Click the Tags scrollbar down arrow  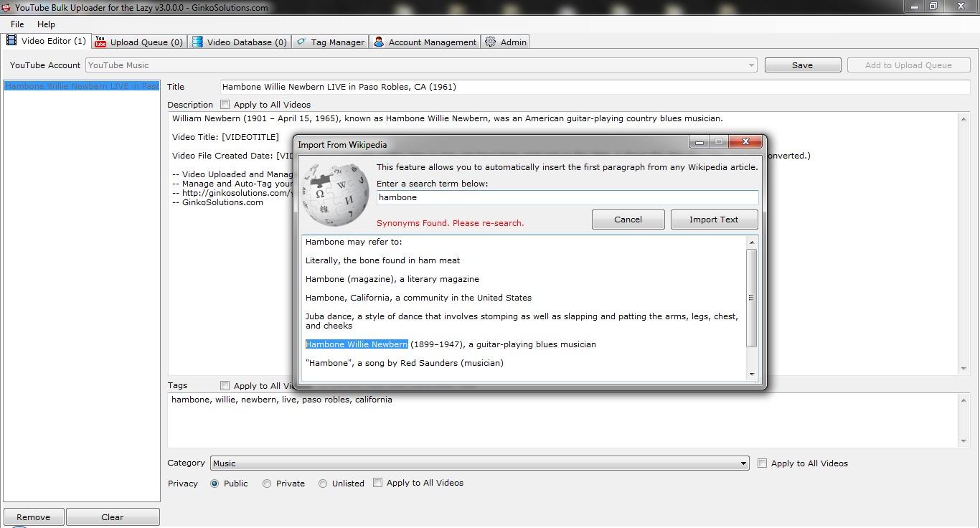pyautogui.click(x=963, y=441)
